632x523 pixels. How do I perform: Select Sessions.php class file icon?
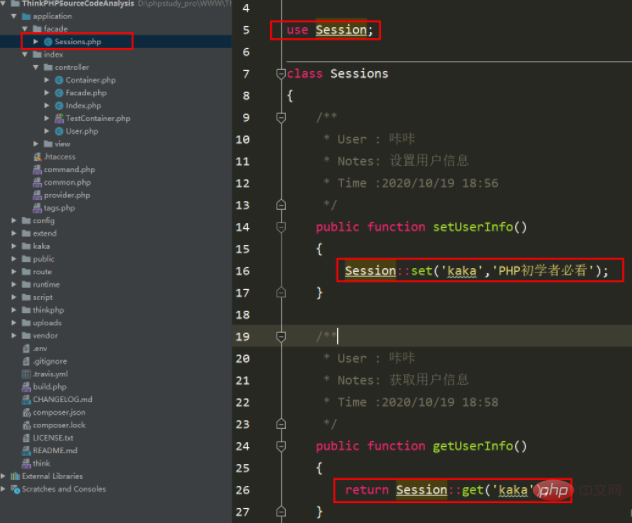[x=48, y=42]
